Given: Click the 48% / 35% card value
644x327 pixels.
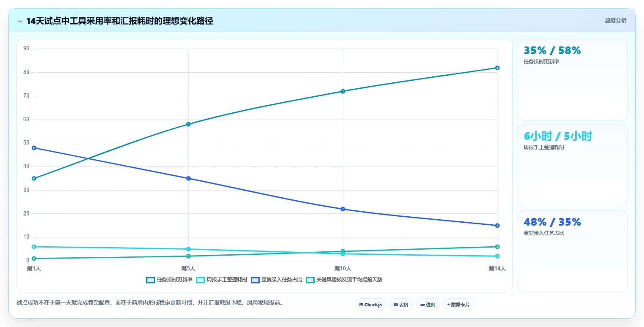Looking at the screenshot, I should coord(552,222).
